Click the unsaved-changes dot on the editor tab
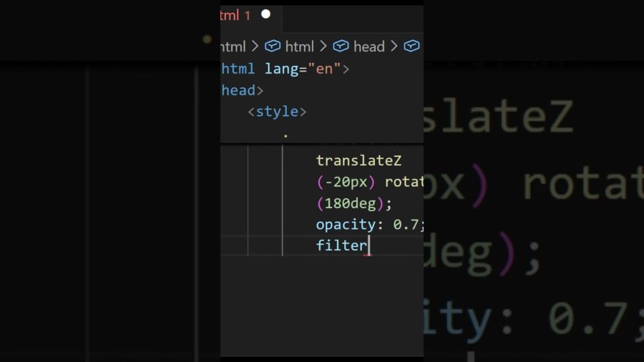 (x=265, y=14)
